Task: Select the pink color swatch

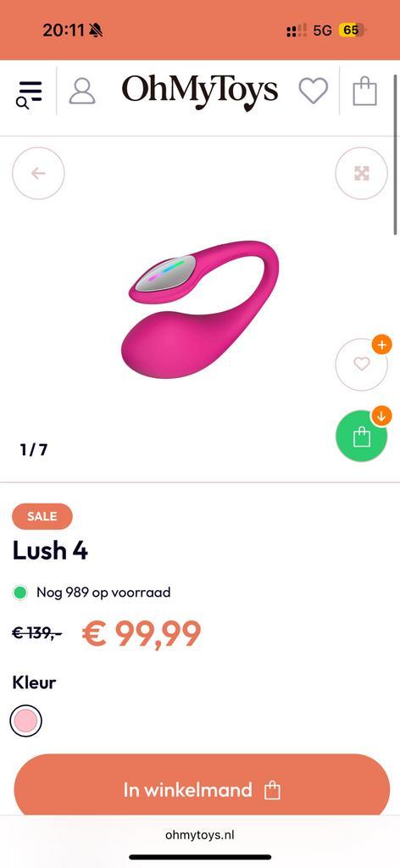Action: tap(26, 721)
